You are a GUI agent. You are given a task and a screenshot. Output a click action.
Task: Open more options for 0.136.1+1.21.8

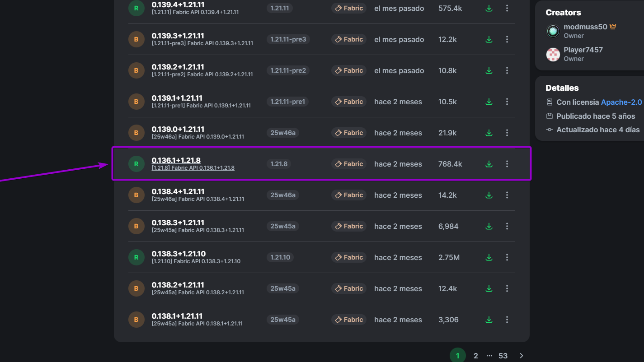(507, 164)
